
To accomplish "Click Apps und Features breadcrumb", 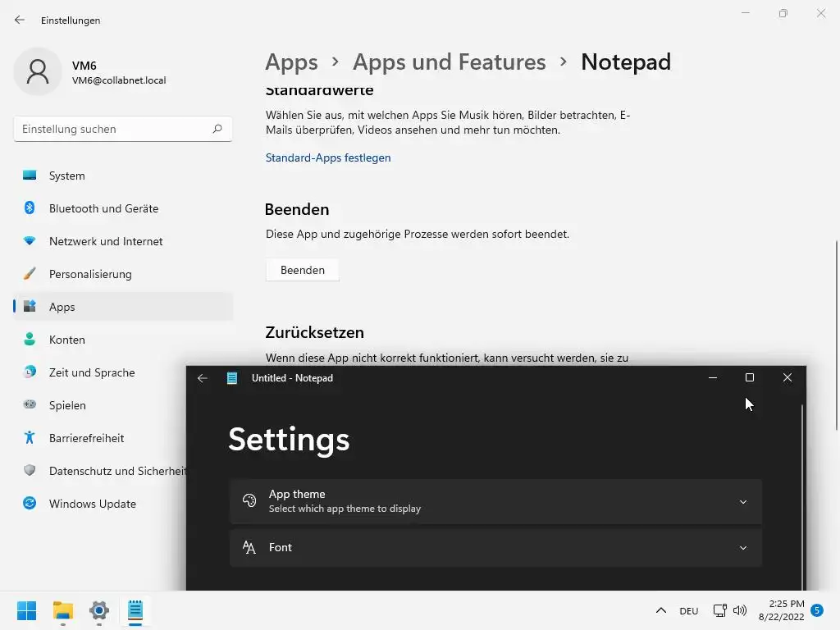I will pyautogui.click(x=449, y=62).
